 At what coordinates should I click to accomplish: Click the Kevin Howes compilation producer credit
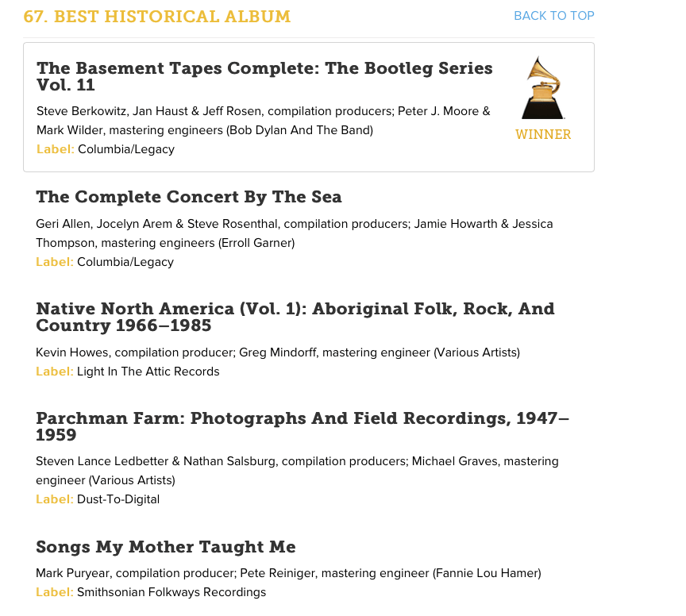coord(278,352)
